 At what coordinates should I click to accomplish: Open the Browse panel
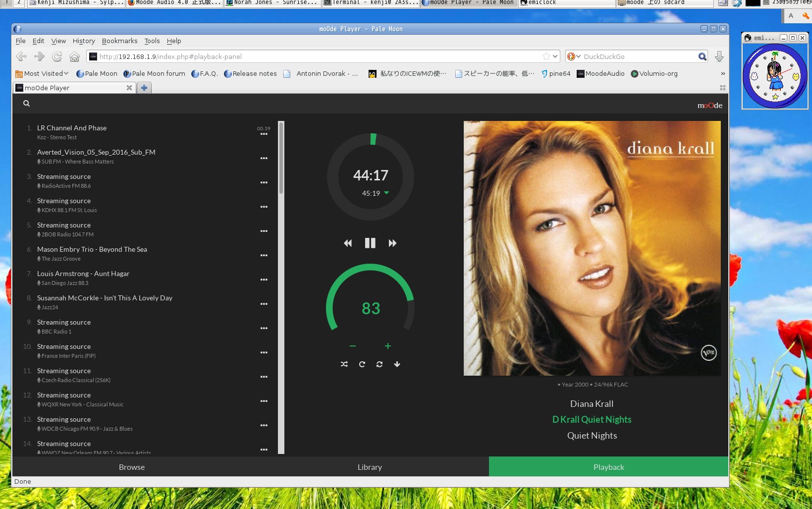[132, 467]
